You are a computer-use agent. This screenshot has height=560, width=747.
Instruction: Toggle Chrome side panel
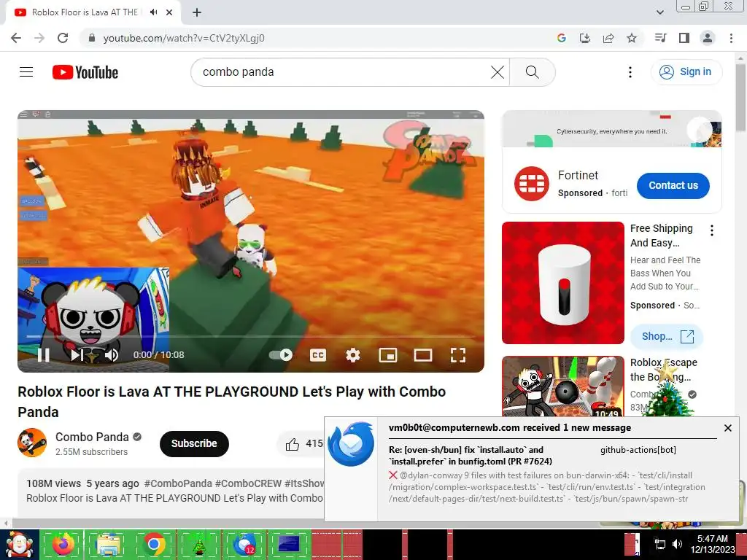coord(684,38)
